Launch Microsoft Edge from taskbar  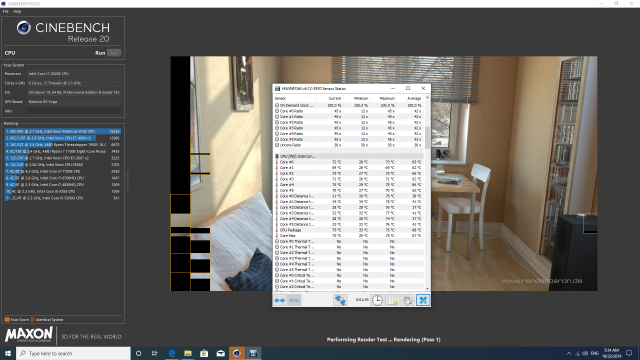171,353
